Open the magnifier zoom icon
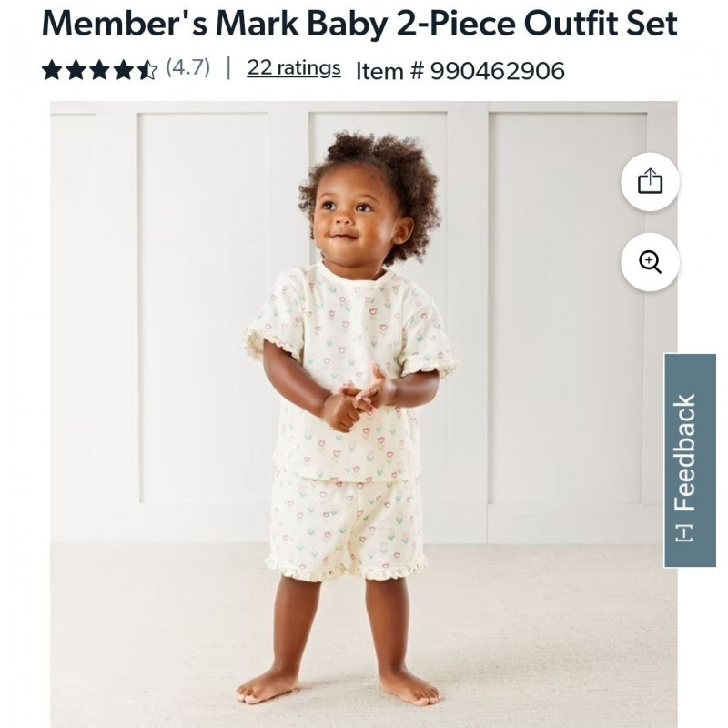728x728 pixels. point(650,262)
